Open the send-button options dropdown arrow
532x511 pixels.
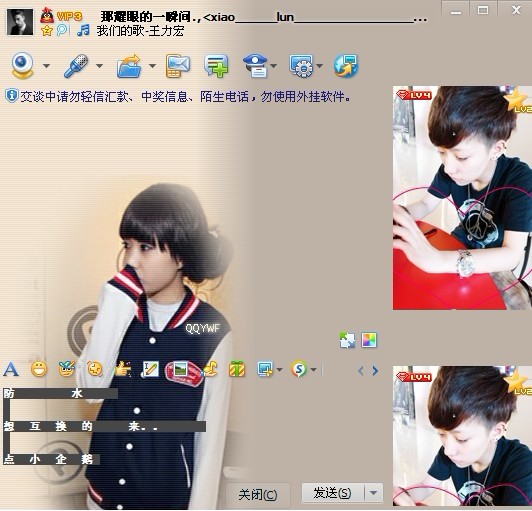click(374, 493)
